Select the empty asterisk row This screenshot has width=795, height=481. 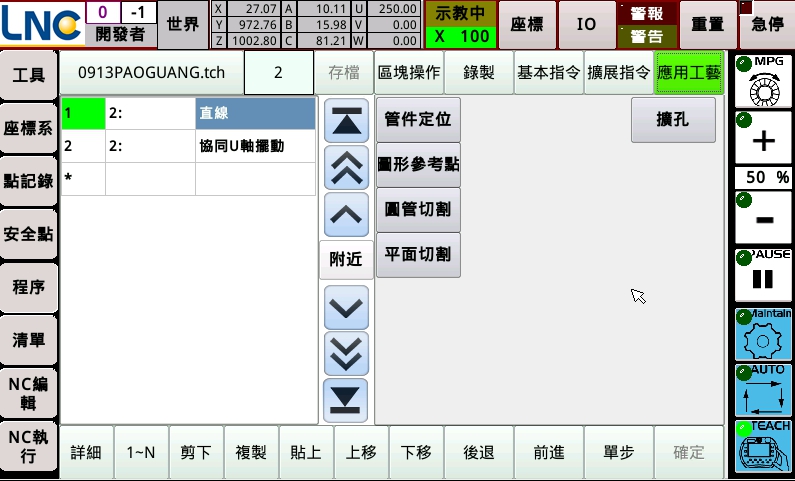(x=188, y=179)
